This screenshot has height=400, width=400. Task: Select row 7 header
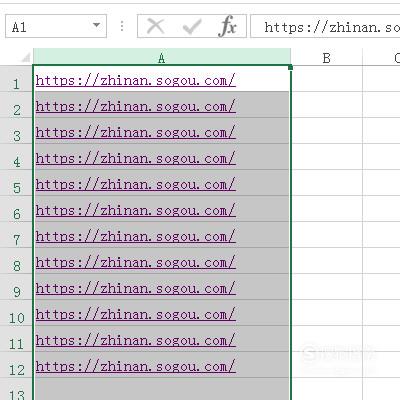[x=16, y=235]
